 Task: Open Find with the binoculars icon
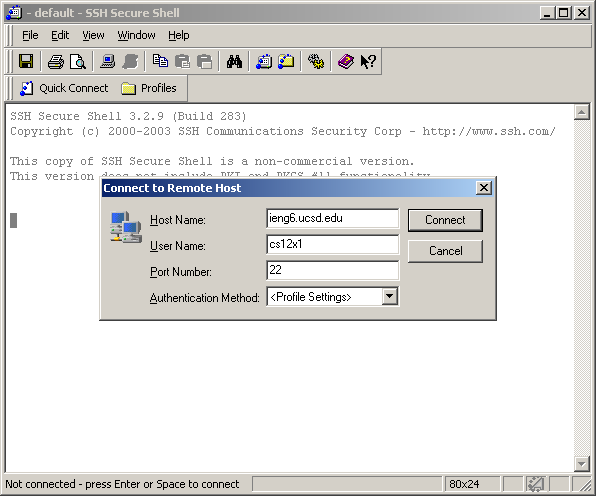click(234, 61)
